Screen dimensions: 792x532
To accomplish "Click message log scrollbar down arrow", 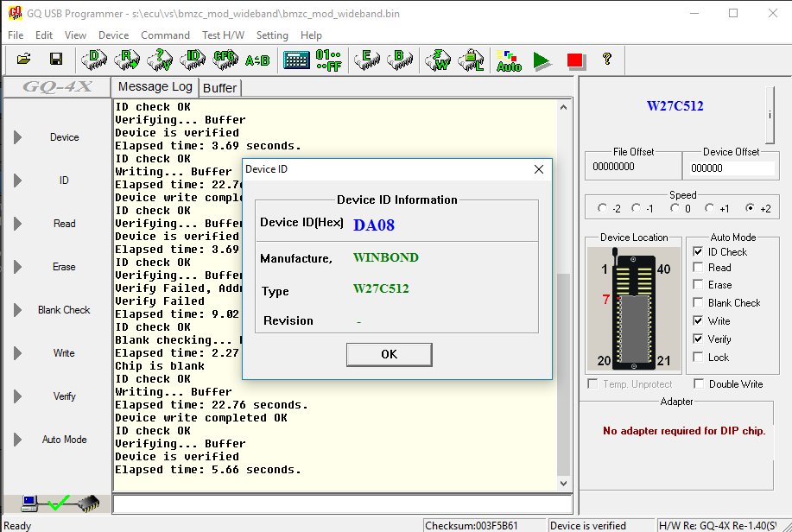I will pyautogui.click(x=563, y=484).
